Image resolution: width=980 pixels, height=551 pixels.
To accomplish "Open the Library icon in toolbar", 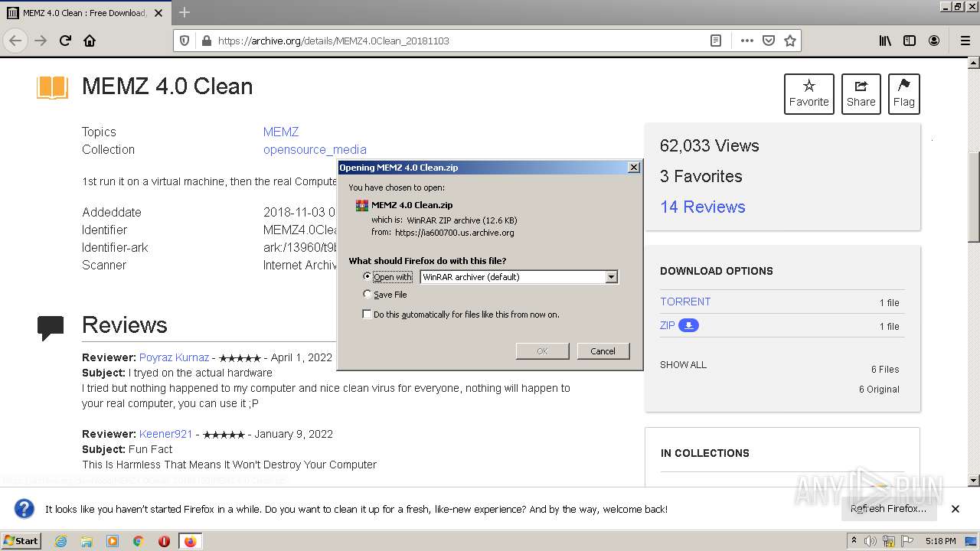I will (885, 41).
